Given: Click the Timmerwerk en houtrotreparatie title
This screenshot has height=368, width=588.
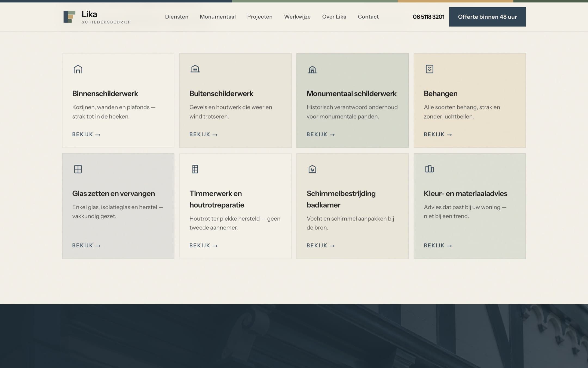Looking at the screenshot, I should coord(217,199).
